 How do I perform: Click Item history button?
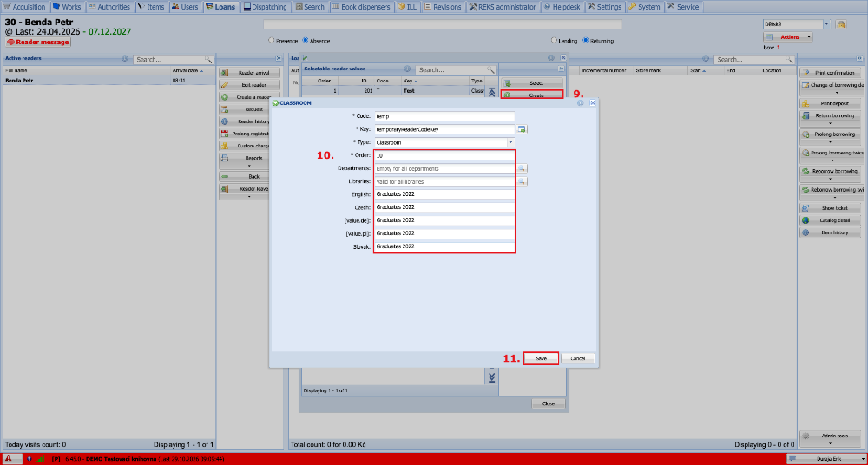pyautogui.click(x=831, y=232)
